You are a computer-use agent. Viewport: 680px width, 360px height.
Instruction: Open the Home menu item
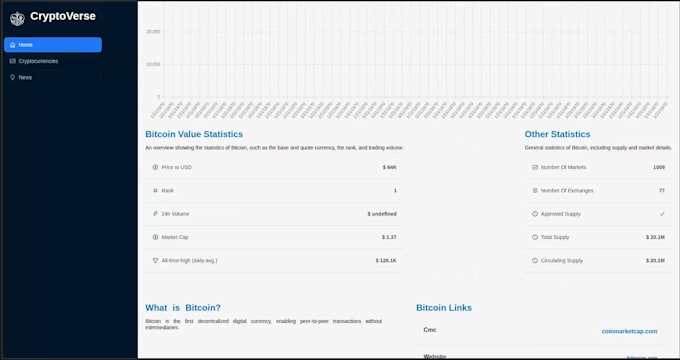point(53,45)
